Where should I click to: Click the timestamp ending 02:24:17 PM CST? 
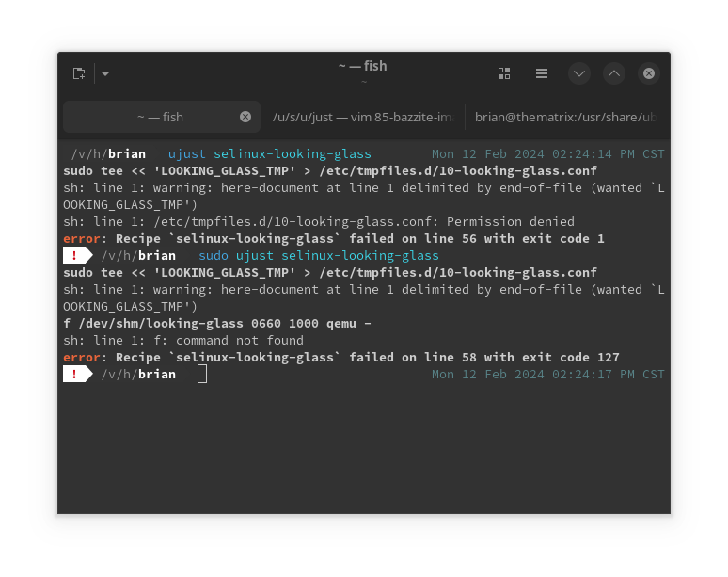click(x=547, y=375)
